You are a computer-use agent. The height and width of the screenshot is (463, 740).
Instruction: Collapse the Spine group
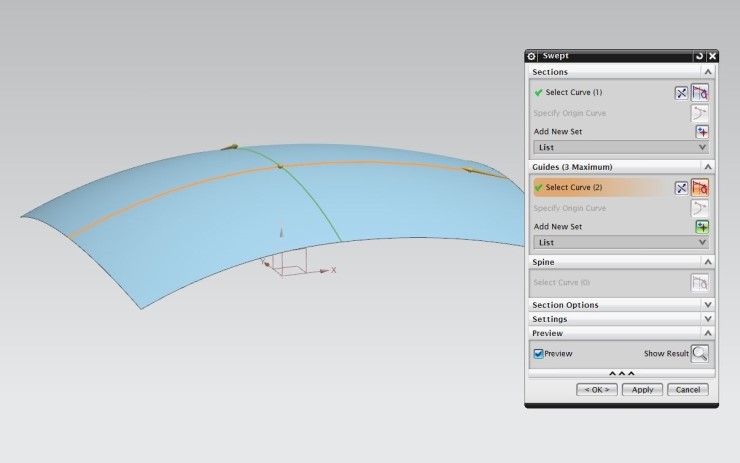point(708,262)
